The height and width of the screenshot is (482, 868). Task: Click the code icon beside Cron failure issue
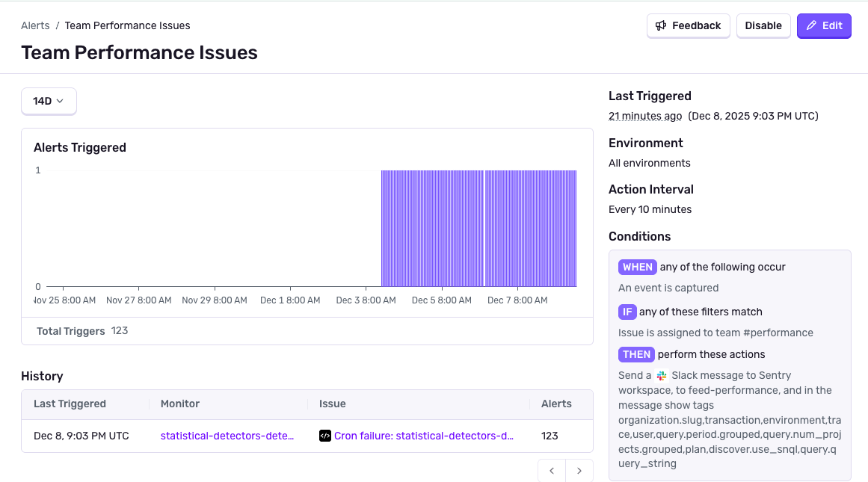coord(325,436)
